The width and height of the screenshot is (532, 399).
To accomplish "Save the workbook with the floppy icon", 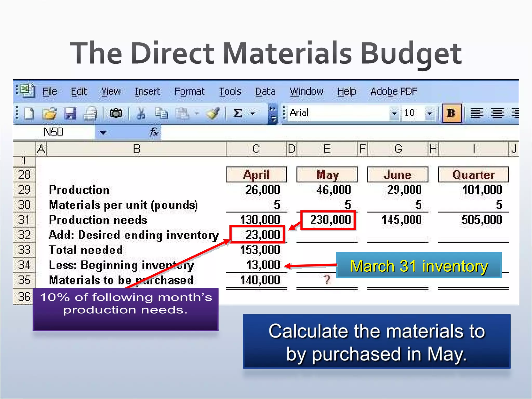I will point(70,114).
